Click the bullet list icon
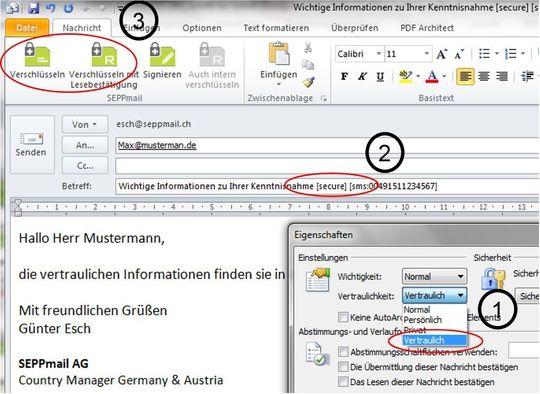This screenshot has height=394, width=540. [x=485, y=54]
